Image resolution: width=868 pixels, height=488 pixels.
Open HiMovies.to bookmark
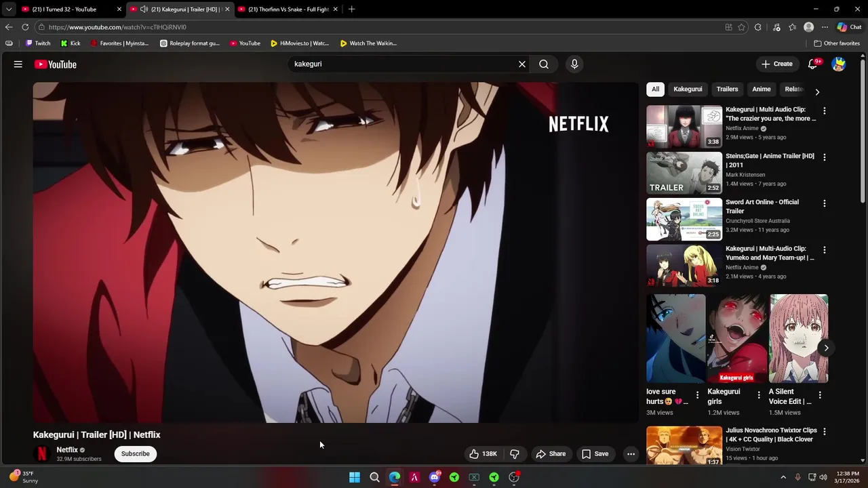(300, 43)
